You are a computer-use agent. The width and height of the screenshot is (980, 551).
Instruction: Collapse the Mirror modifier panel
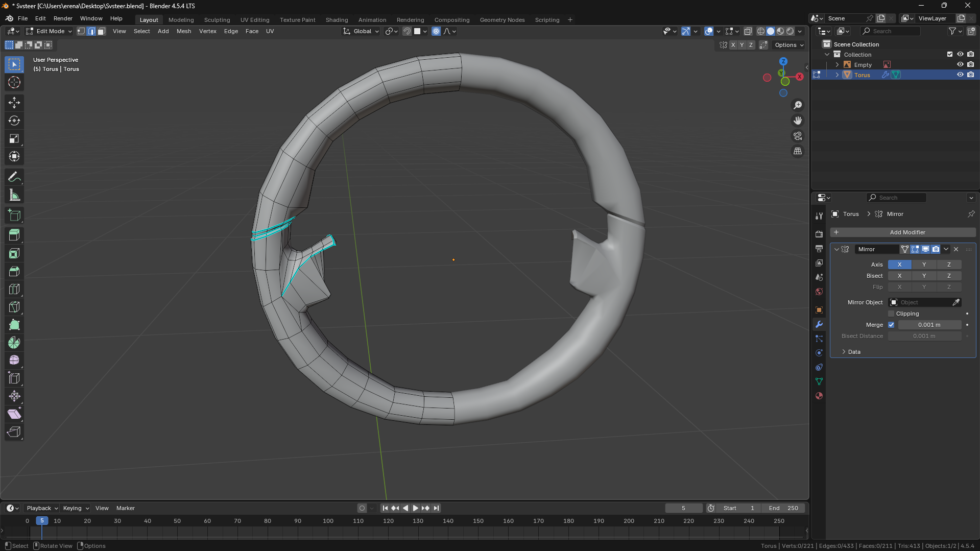(x=836, y=249)
